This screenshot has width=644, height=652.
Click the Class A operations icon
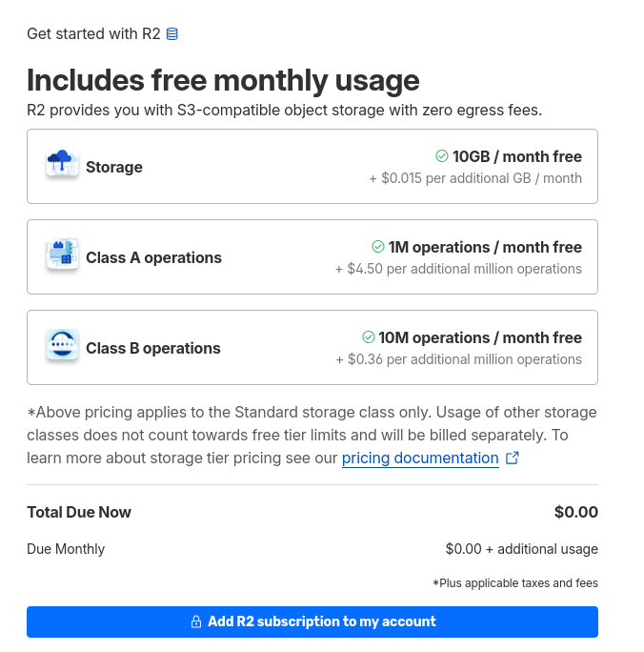pyautogui.click(x=62, y=255)
